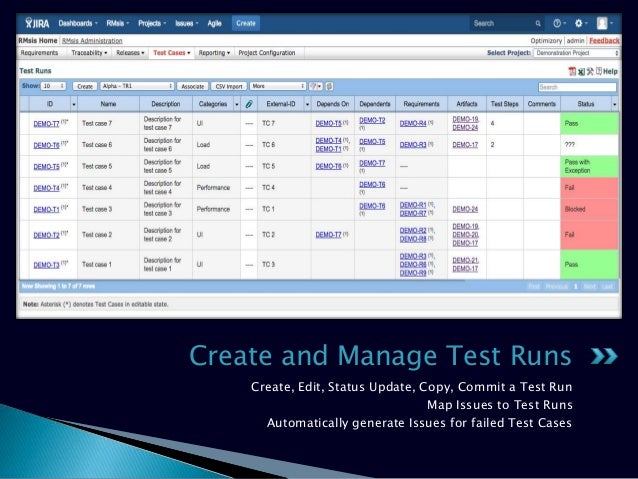Open the Dashboards menu
Screen dimensions: 638x479
[x=78, y=23]
